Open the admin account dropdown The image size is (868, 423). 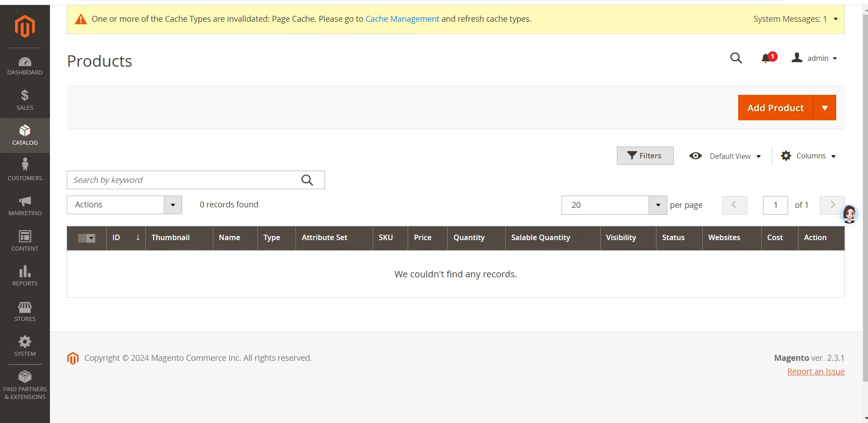[814, 58]
